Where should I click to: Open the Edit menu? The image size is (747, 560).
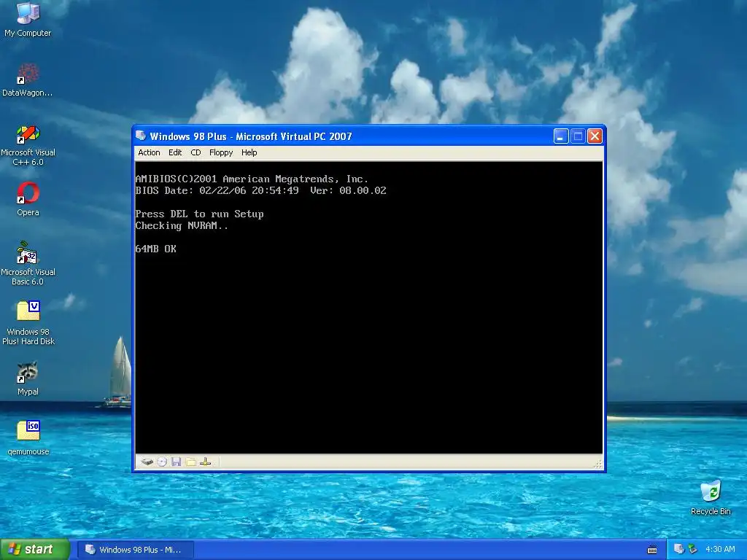coord(175,152)
